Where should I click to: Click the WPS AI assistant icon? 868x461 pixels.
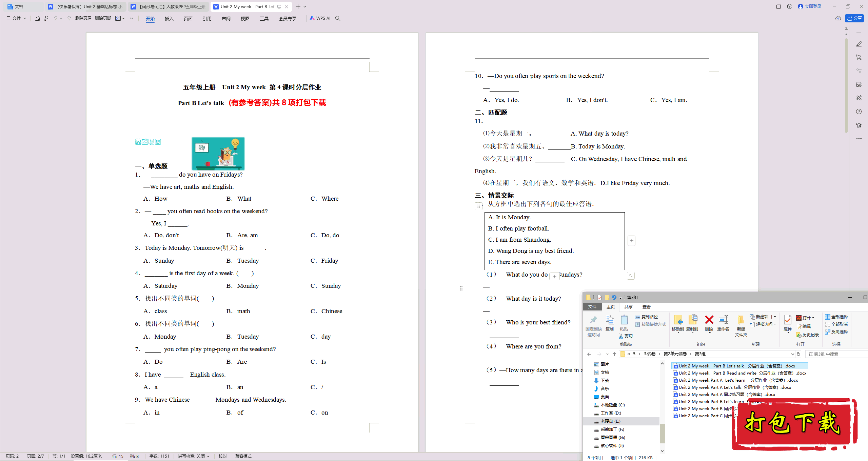pyautogui.click(x=317, y=18)
